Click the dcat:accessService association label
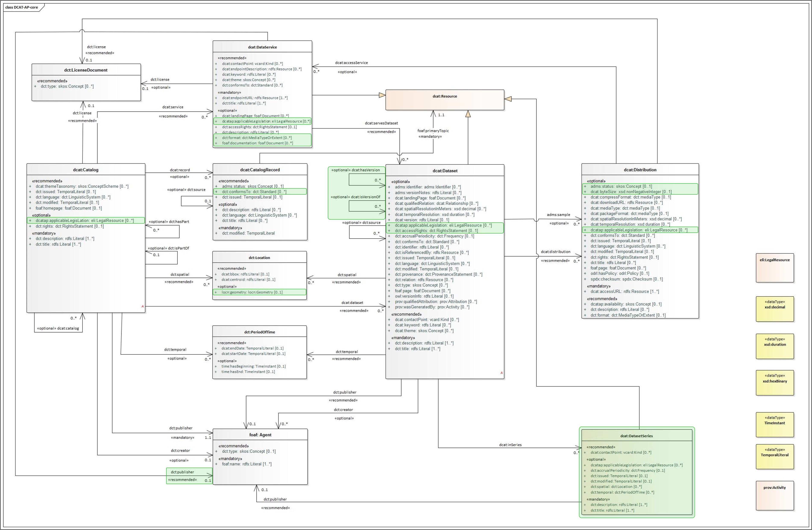The width and height of the screenshot is (812, 530). tap(351, 63)
